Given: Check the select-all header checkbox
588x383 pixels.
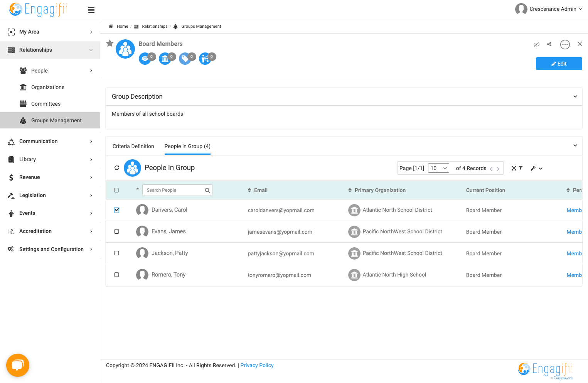Looking at the screenshot, I should point(116,190).
